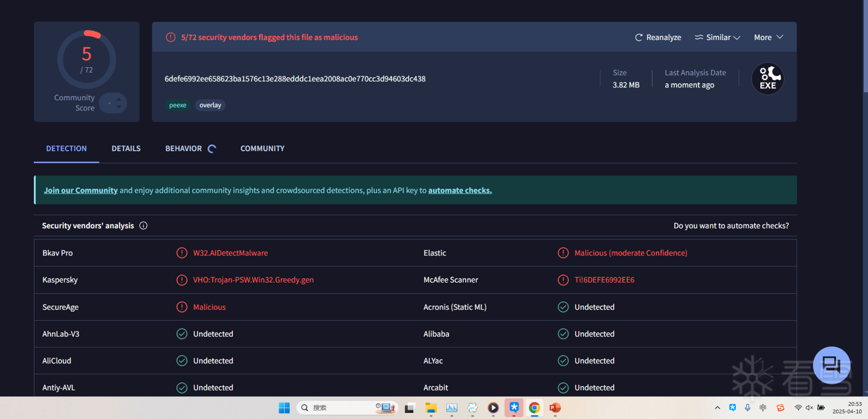Click the alert icon in Bkav Pro row
The width and height of the screenshot is (868, 419).
click(182, 253)
